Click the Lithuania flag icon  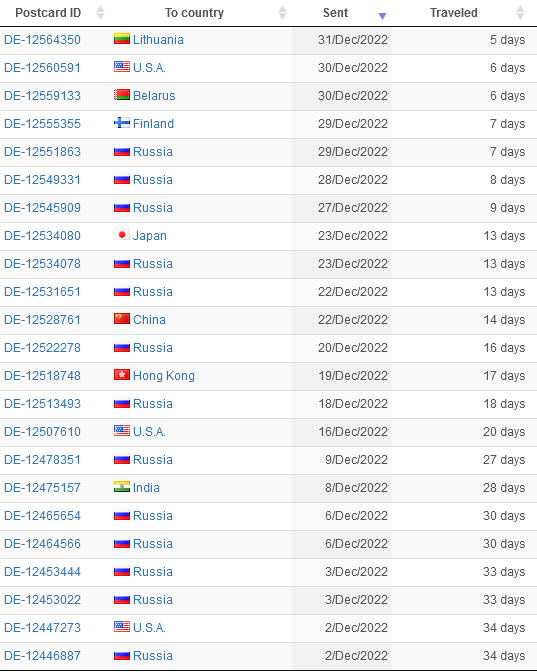coord(122,39)
